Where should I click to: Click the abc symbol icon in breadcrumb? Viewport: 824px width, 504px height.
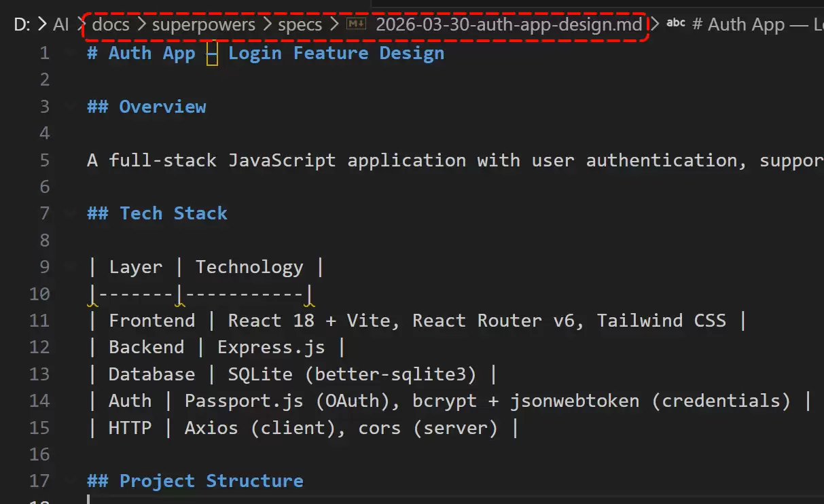(x=676, y=24)
